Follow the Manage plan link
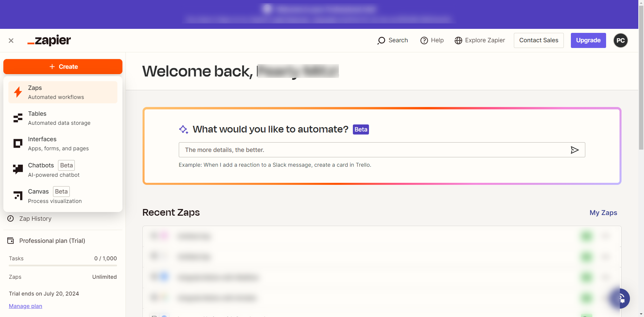Image resolution: width=644 pixels, height=317 pixels. (25, 306)
